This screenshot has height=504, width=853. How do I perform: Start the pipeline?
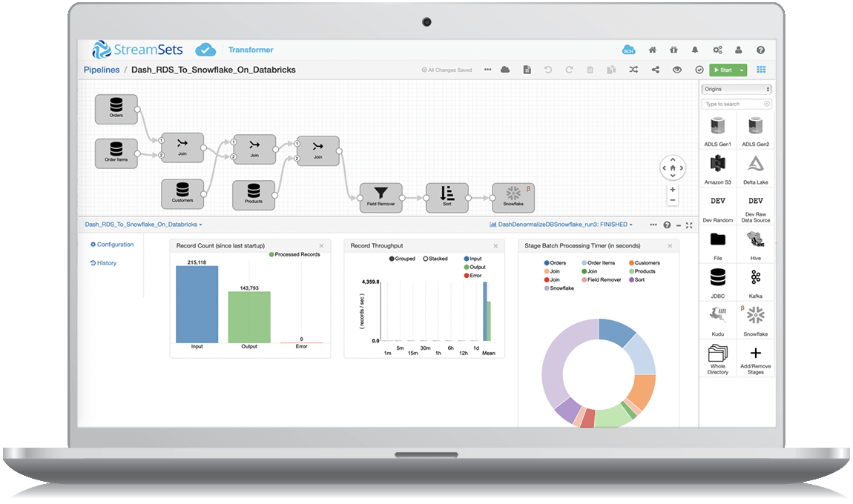(723, 70)
